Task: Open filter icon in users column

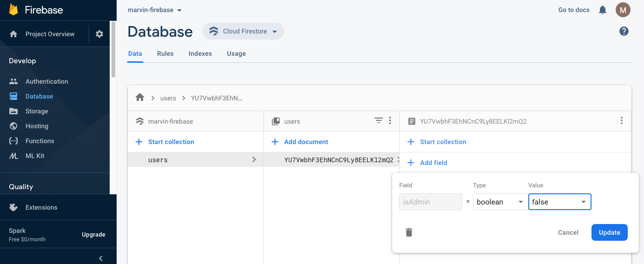Action: click(379, 121)
